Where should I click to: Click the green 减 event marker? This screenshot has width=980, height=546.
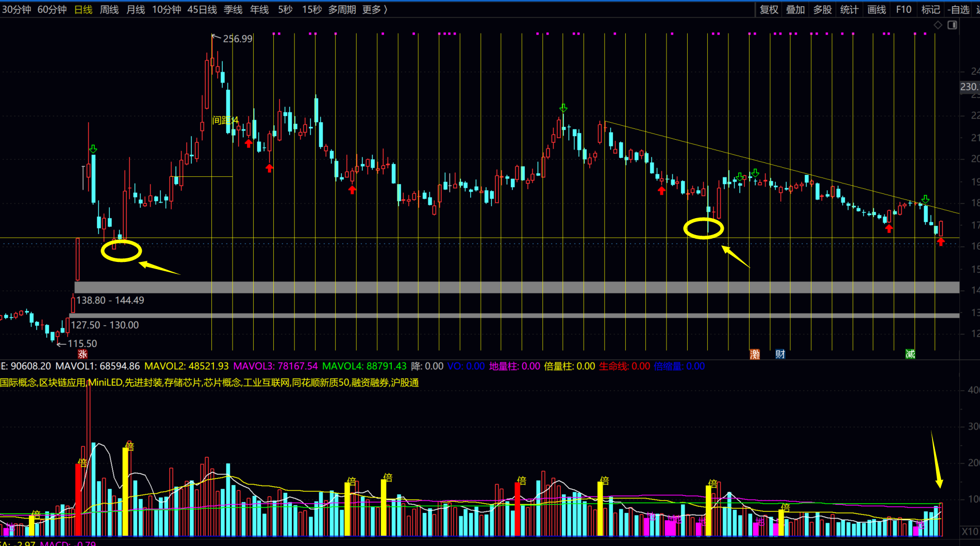910,354
